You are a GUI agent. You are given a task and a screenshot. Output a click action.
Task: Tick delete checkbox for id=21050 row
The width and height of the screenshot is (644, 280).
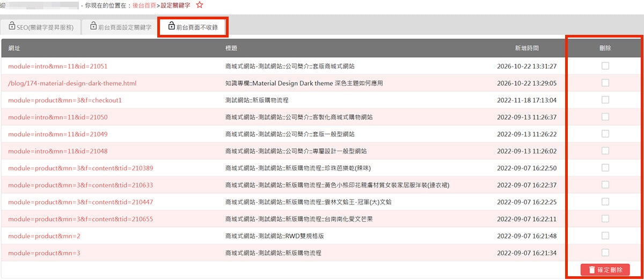click(605, 117)
